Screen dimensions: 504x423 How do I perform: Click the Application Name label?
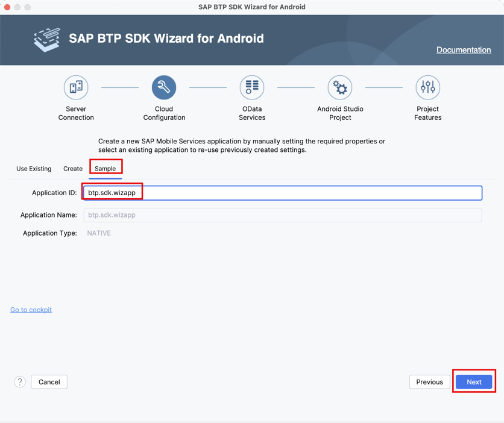[x=49, y=215]
